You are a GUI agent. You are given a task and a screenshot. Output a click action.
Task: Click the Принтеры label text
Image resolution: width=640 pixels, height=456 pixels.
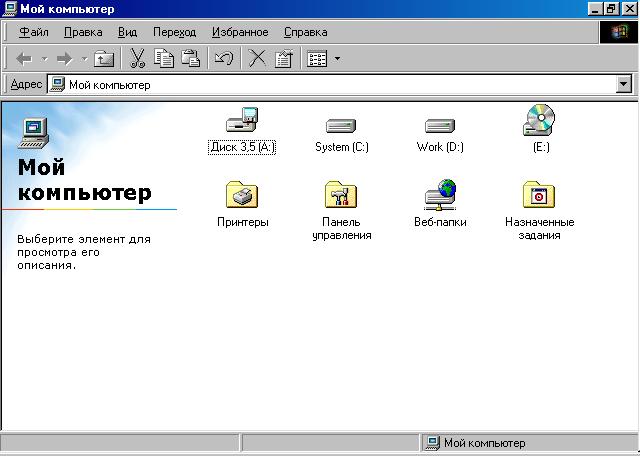243,222
